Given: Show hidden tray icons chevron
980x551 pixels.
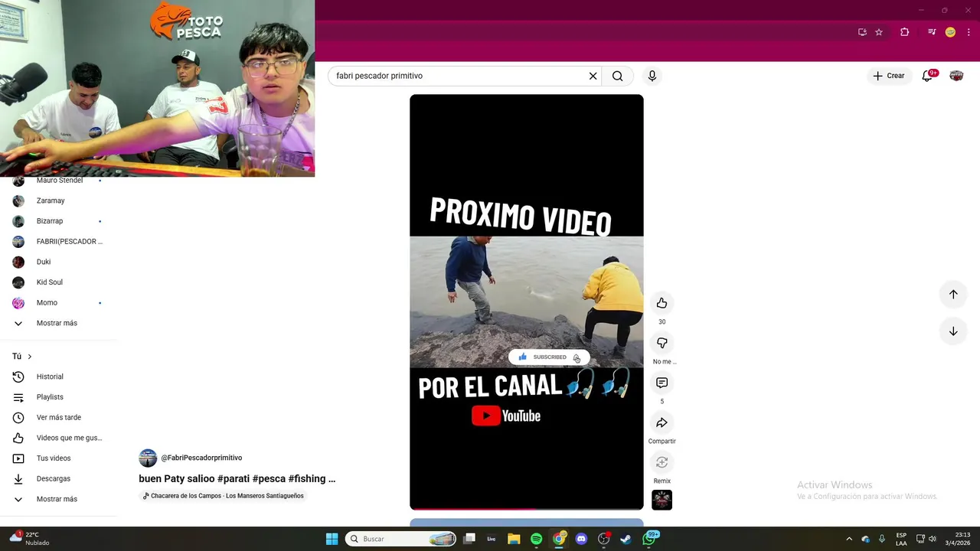Looking at the screenshot, I should pos(848,539).
